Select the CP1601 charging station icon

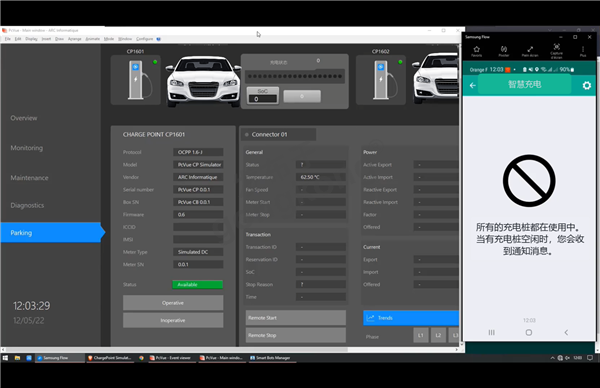[x=136, y=80]
